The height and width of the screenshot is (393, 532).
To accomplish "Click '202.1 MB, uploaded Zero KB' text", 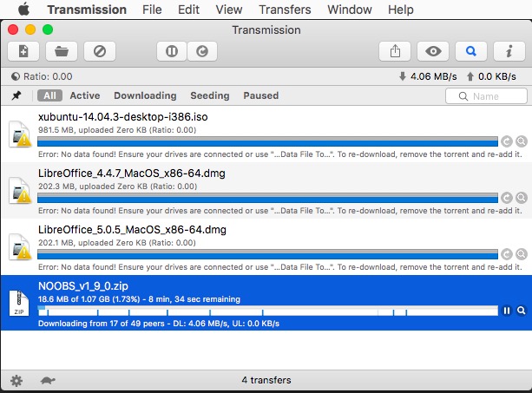I will click(x=116, y=243).
